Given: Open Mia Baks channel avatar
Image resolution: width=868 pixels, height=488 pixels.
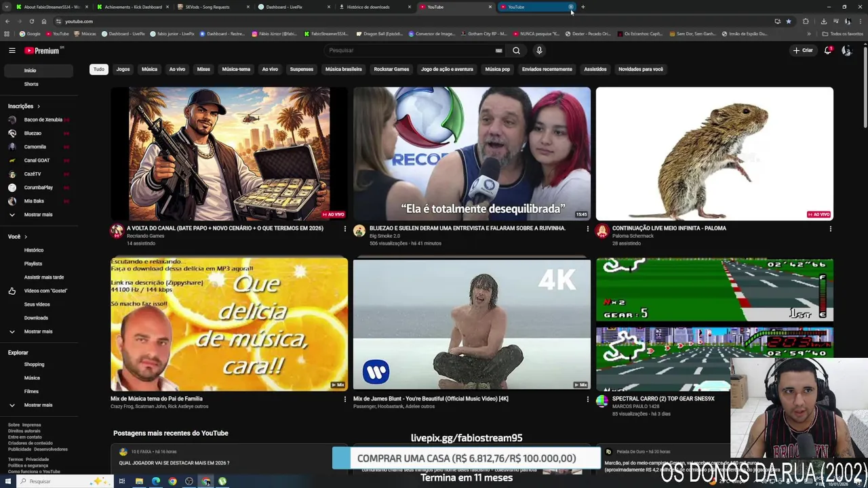Looking at the screenshot, I should pyautogui.click(x=12, y=201).
